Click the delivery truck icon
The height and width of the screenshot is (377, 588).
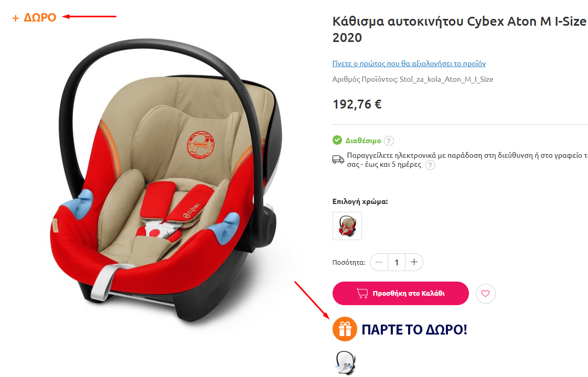coord(338,159)
